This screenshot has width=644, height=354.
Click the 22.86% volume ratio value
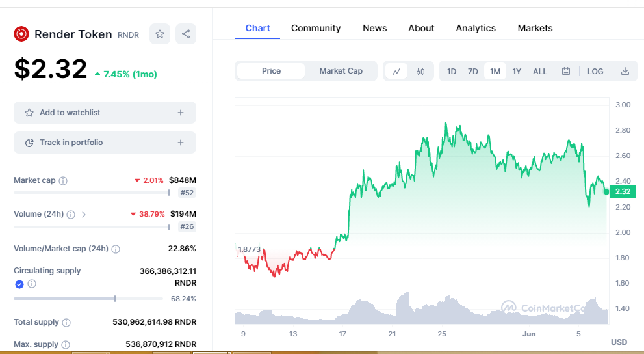click(182, 249)
